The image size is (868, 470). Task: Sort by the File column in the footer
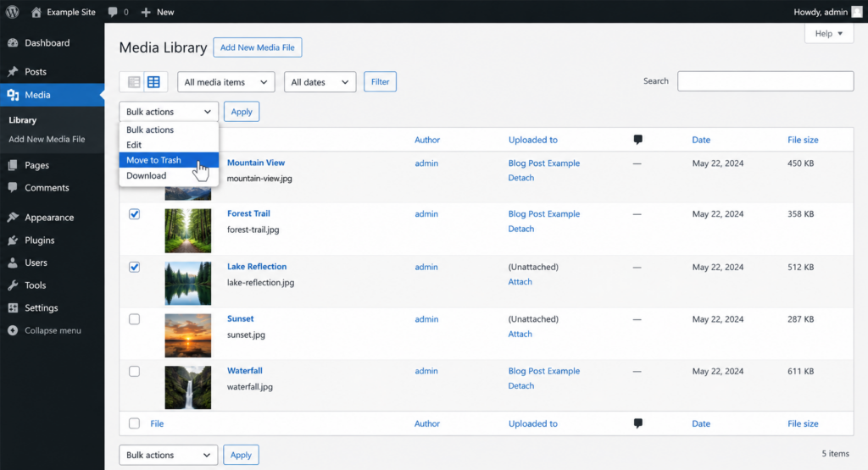point(157,423)
